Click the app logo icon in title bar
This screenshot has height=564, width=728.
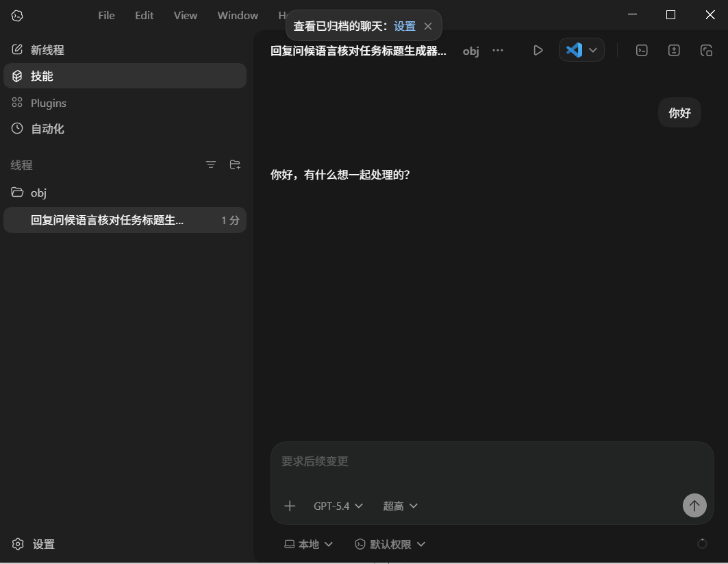[17, 15]
